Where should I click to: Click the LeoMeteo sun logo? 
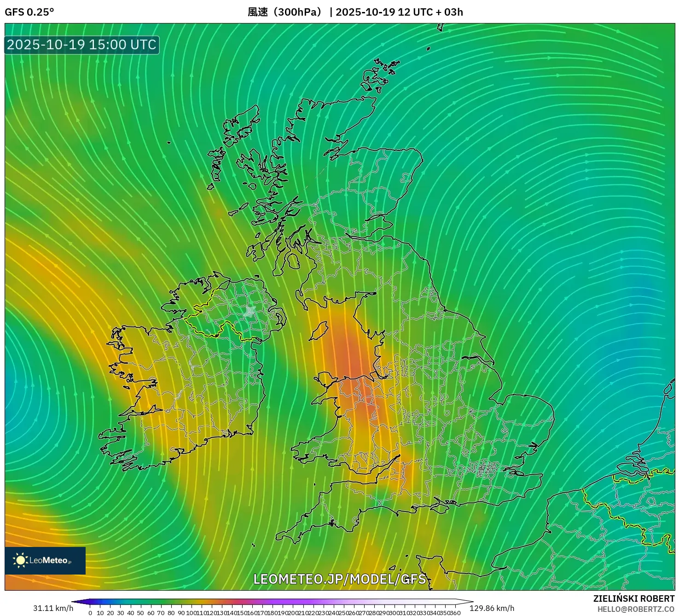[21, 560]
